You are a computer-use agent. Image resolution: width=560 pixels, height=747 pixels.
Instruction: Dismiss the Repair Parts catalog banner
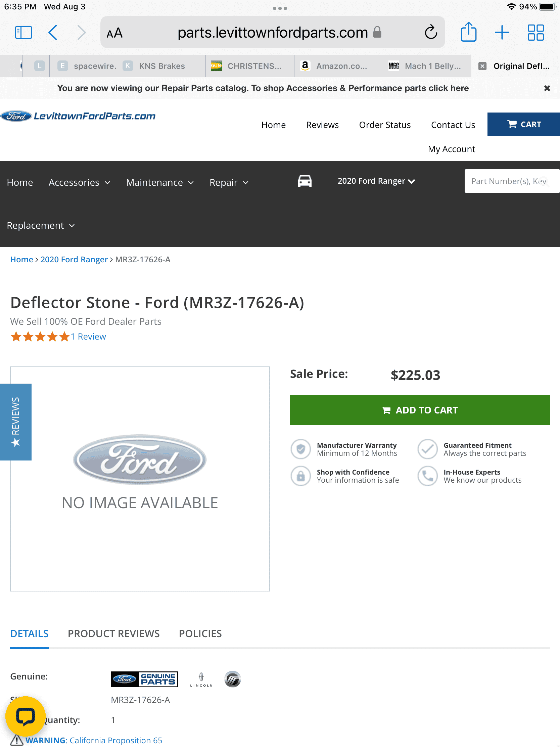click(547, 88)
